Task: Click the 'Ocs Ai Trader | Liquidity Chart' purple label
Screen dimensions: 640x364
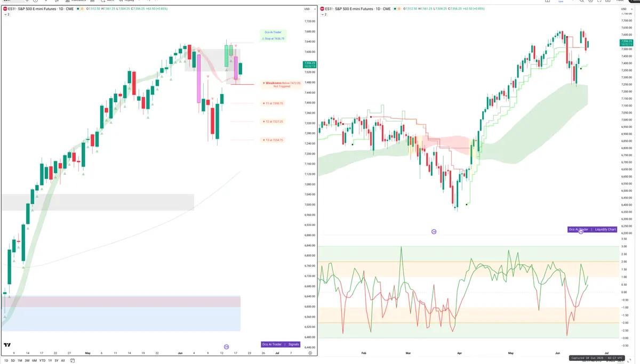Action: point(593,230)
